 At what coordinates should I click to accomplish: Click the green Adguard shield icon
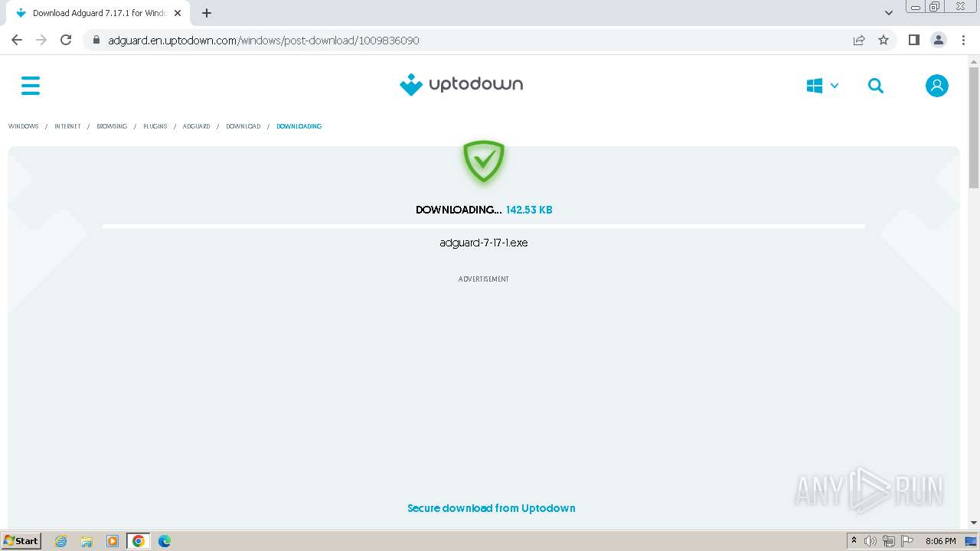click(484, 161)
